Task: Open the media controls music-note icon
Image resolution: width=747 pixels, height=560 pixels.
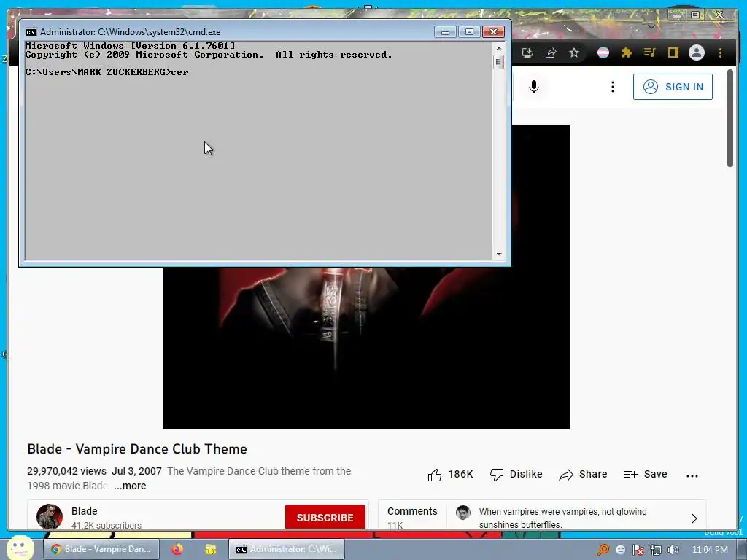Action: coord(650,52)
